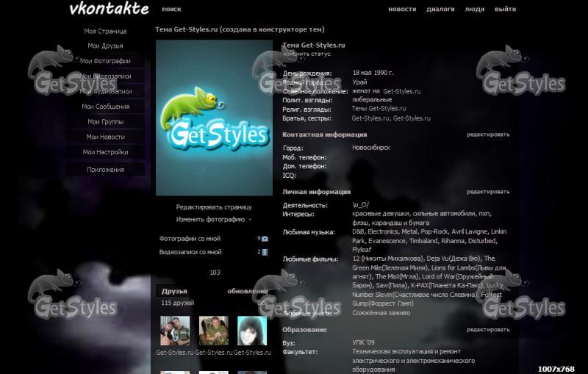The height and width of the screenshot is (374, 588).
Task: Open Мои Друзья in sidebar
Action: click(x=105, y=46)
